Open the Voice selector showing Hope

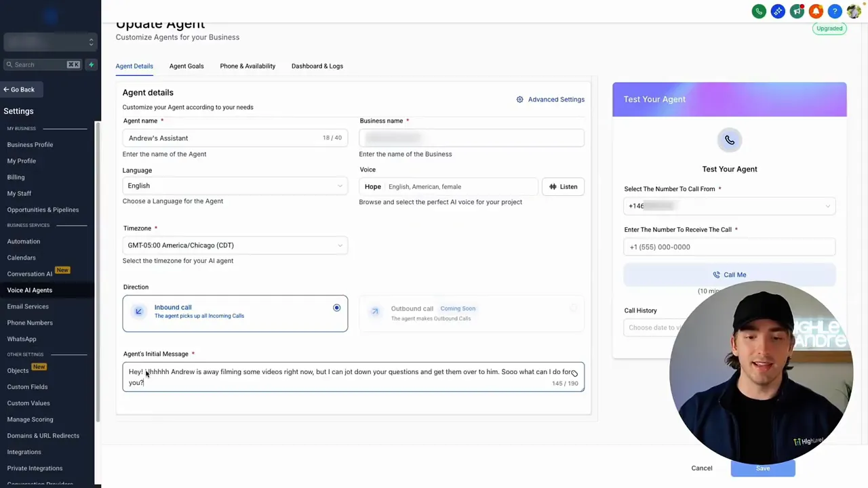(x=448, y=187)
